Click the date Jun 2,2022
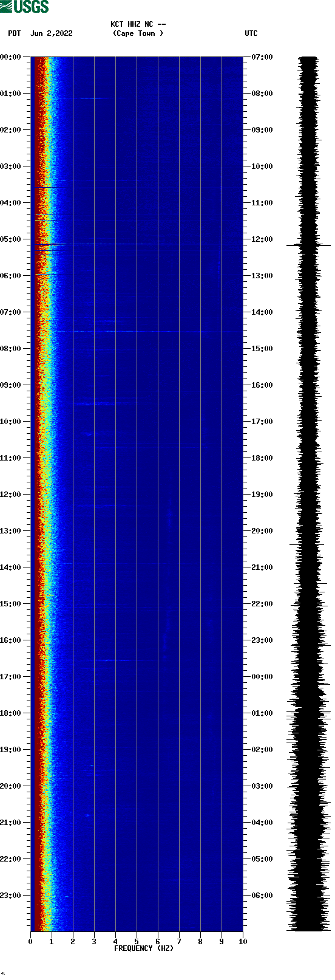The width and height of the screenshot is (335, 980). [x=52, y=33]
